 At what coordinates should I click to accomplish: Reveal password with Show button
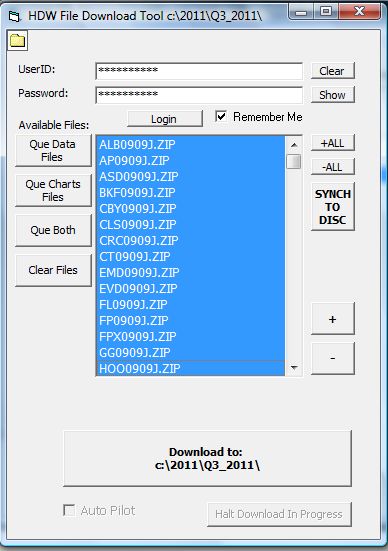(x=332, y=95)
